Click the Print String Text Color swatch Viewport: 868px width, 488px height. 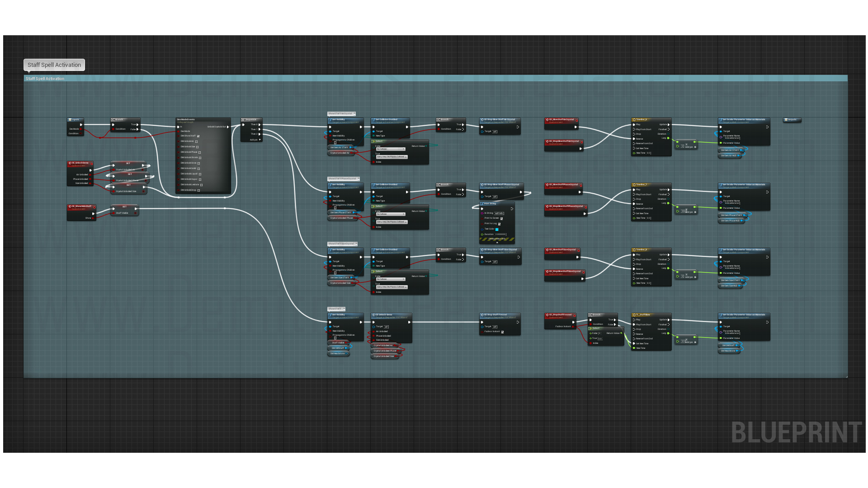497,230
